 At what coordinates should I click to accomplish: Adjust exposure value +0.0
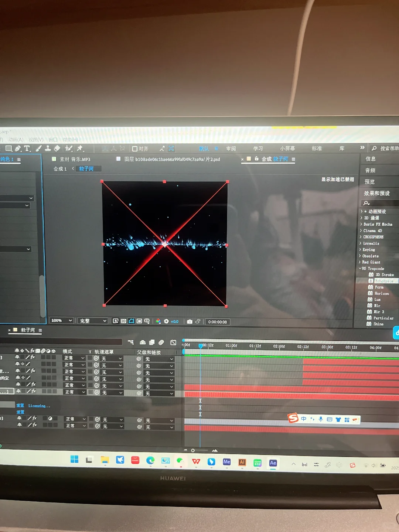175,322
